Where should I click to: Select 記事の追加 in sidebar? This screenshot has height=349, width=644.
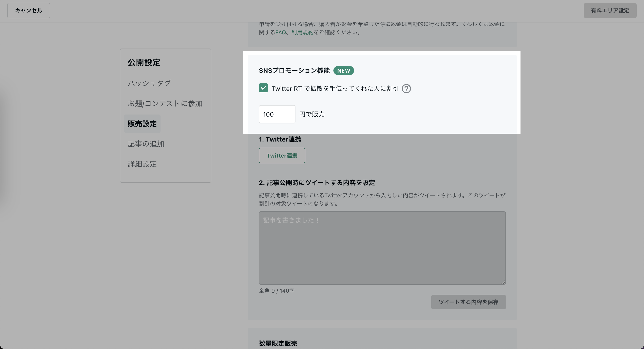pos(146,144)
